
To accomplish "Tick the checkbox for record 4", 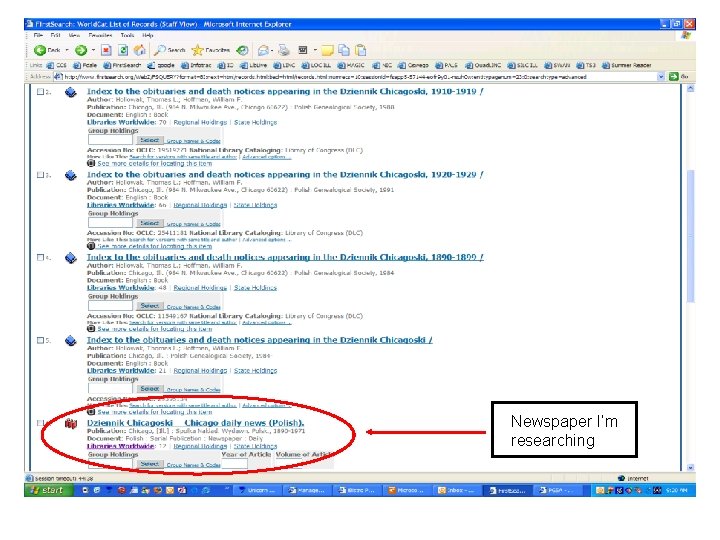I will tap(40, 257).
